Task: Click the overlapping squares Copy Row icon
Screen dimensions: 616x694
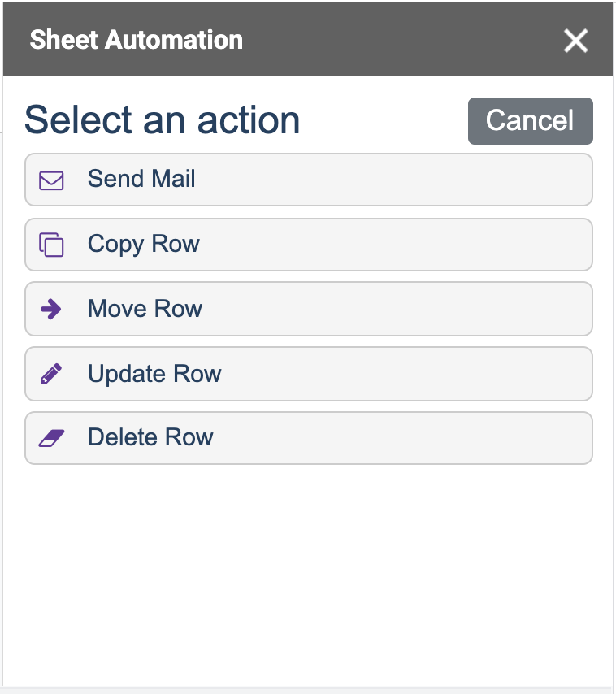Action: [x=51, y=245]
